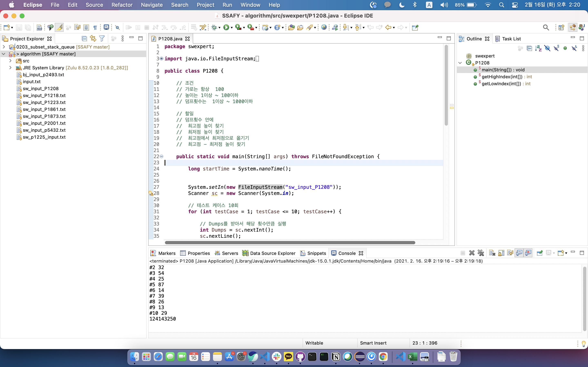Click Sort alphabetically icon in Outline

pos(538,48)
